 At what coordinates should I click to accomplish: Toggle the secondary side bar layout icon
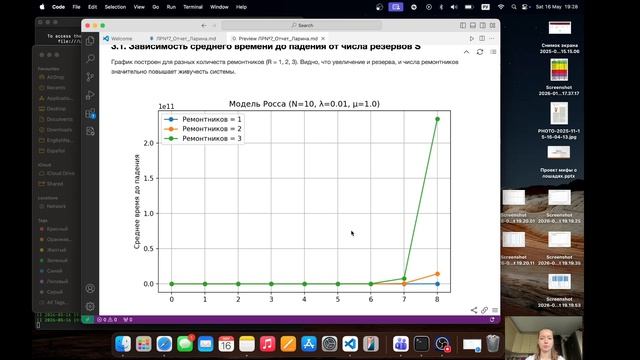(483, 25)
